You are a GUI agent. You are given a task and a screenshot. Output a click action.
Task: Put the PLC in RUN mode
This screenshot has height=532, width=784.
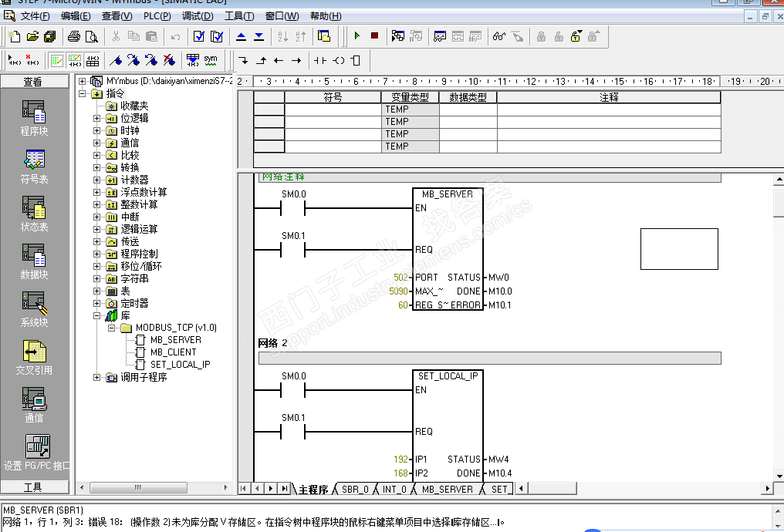pyautogui.click(x=357, y=36)
